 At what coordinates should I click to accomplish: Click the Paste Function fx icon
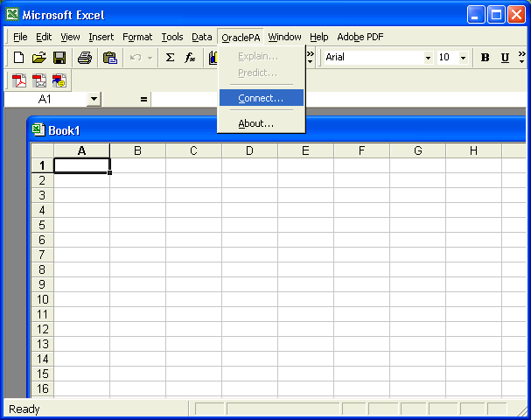[190, 58]
